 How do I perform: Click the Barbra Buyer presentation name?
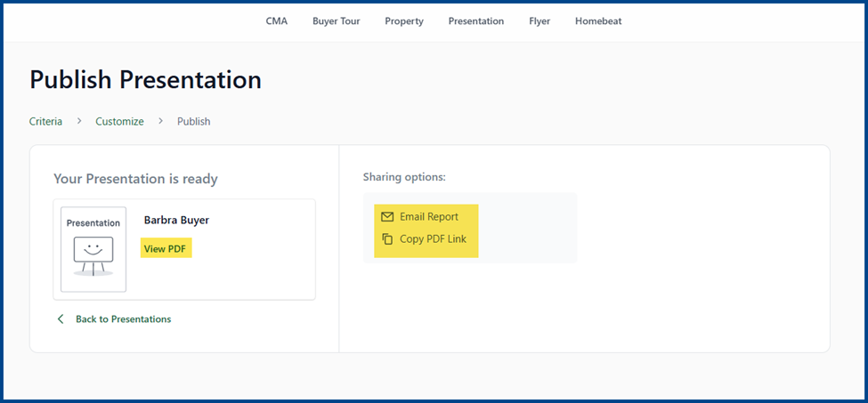(x=176, y=220)
